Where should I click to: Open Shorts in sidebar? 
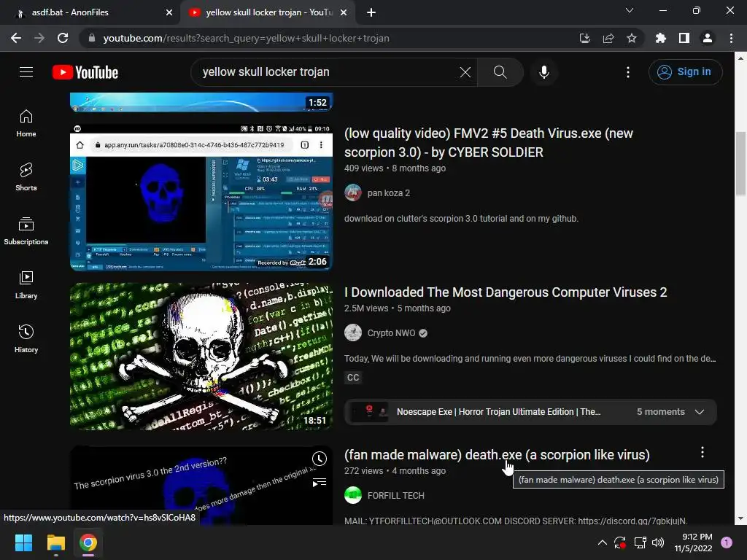coord(26,177)
